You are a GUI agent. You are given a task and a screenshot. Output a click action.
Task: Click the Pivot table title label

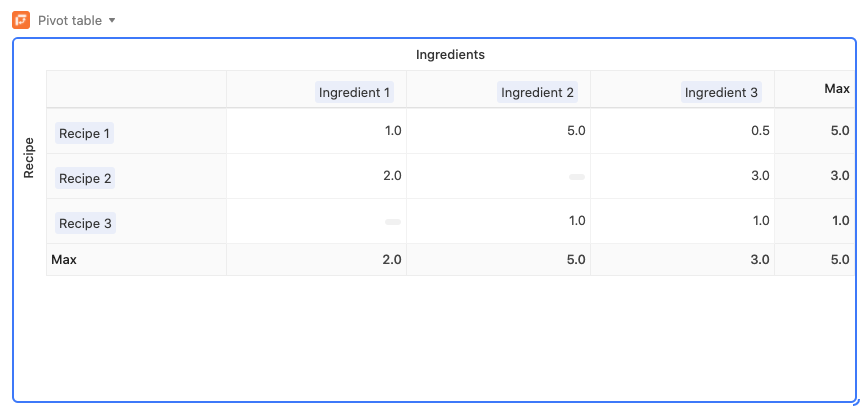pyautogui.click(x=70, y=20)
